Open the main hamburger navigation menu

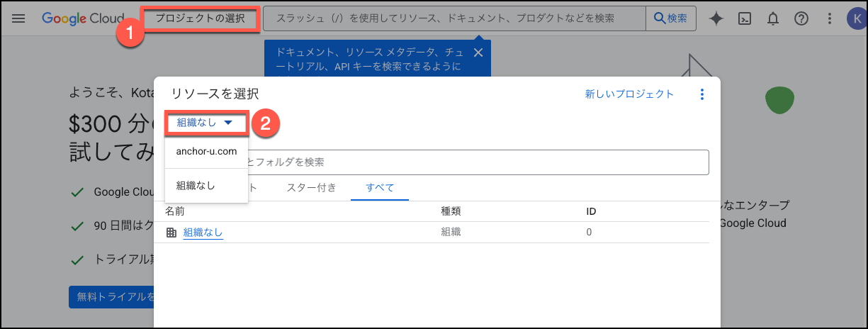pyautogui.click(x=19, y=18)
